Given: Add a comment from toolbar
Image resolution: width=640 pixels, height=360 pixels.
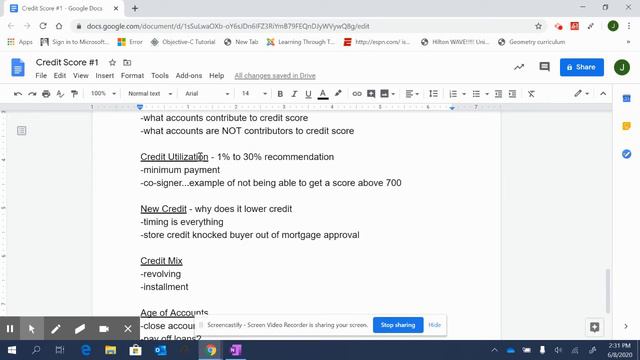Looking at the screenshot, I should pos(371,94).
